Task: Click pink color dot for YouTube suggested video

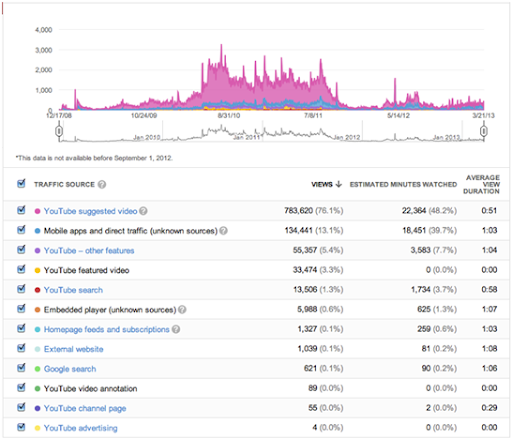Action: 37,211
